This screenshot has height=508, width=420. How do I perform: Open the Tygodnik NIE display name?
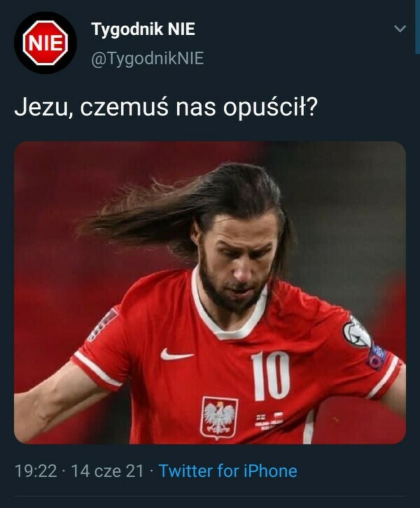(x=143, y=29)
